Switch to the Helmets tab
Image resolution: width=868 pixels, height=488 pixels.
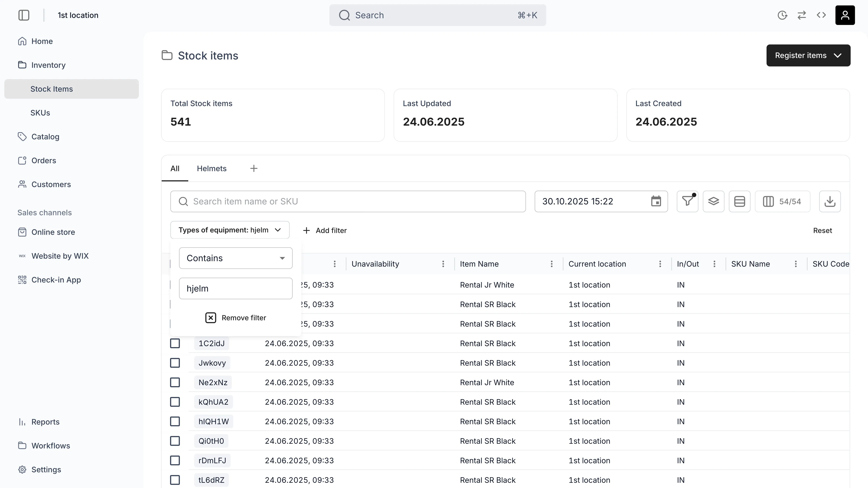coord(212,168)
